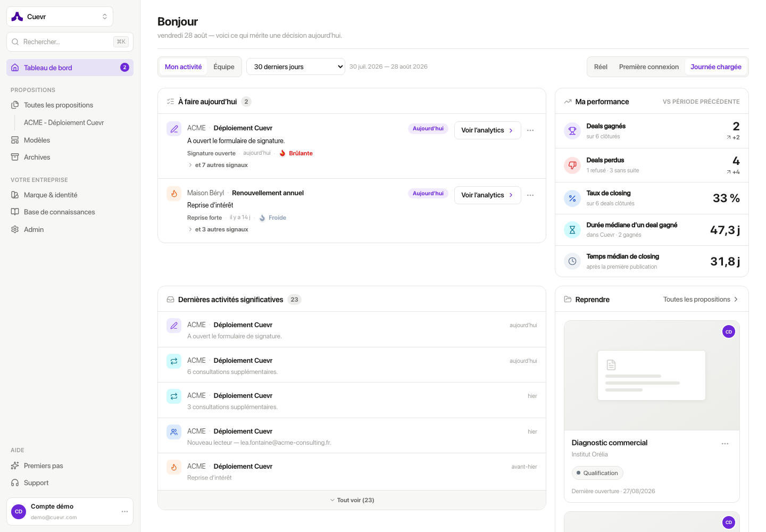The image size is (766, 532).
Task: Open Toutes les propositions in sidebar
Action: (x=70, y=105)
